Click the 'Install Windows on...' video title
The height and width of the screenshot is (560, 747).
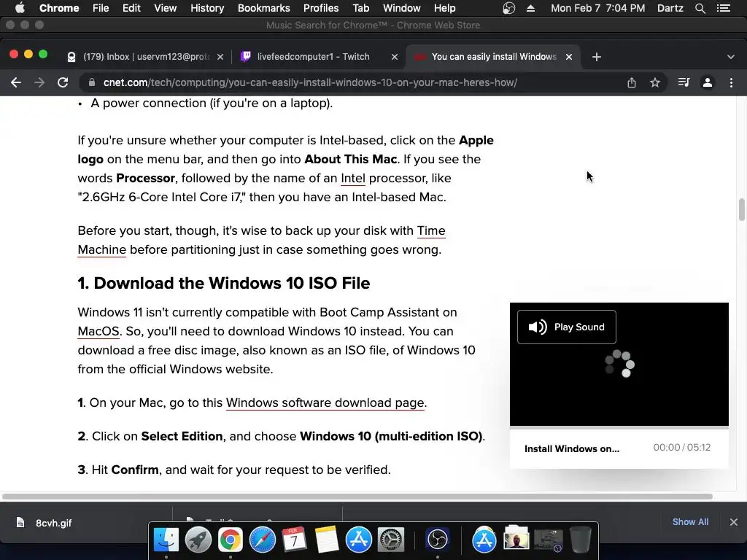[x=572, y=448]
